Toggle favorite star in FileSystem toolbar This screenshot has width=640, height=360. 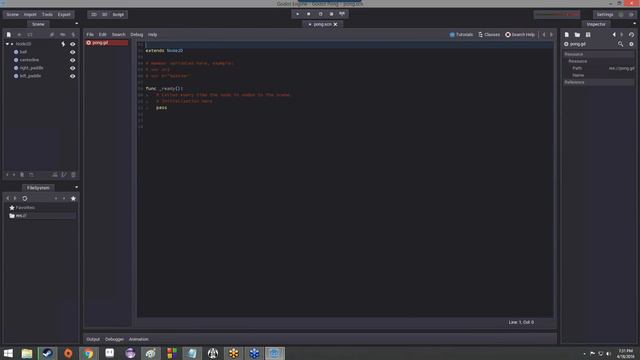pyautogui.click(x=73, y=198)
